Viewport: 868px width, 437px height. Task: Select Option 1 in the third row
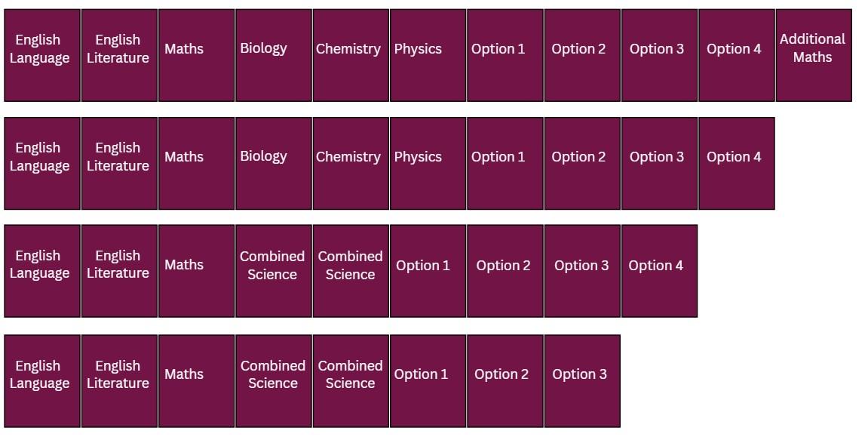tap(428, 271)
